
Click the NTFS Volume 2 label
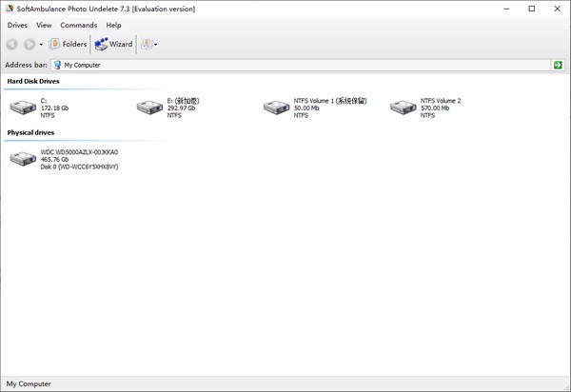pos(441,101)
